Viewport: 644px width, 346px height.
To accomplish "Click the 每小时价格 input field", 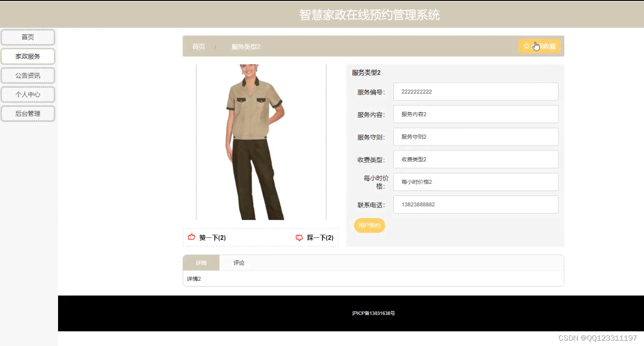I will [x=475, y=182].
